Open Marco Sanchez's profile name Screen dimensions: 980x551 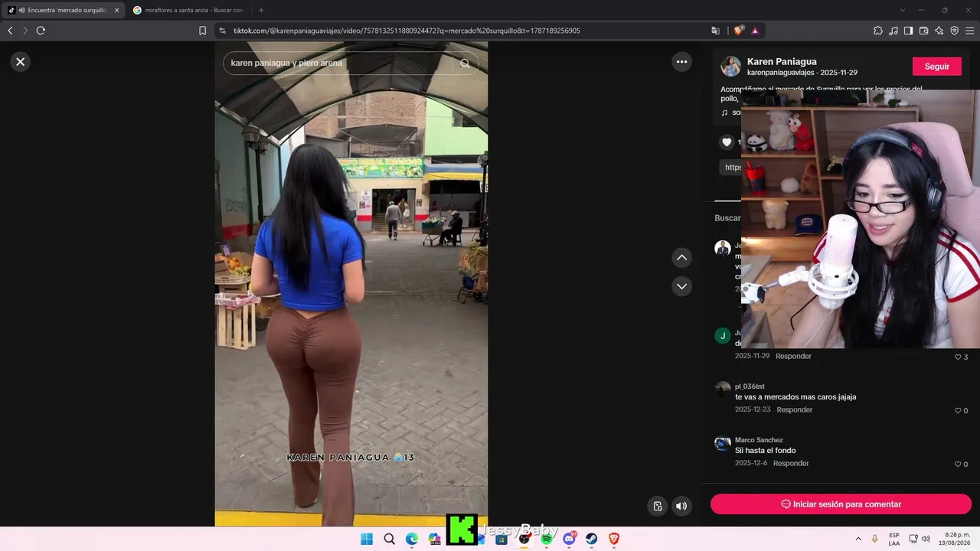click(759, 440)
